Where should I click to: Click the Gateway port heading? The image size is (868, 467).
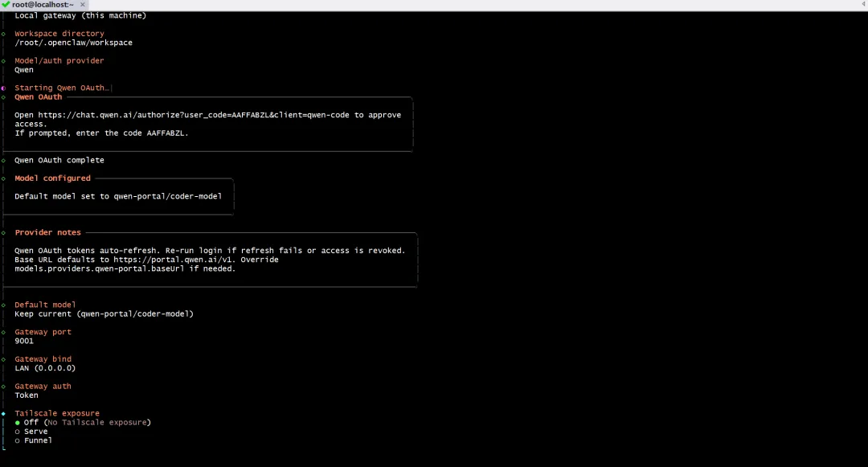(43, 332)
